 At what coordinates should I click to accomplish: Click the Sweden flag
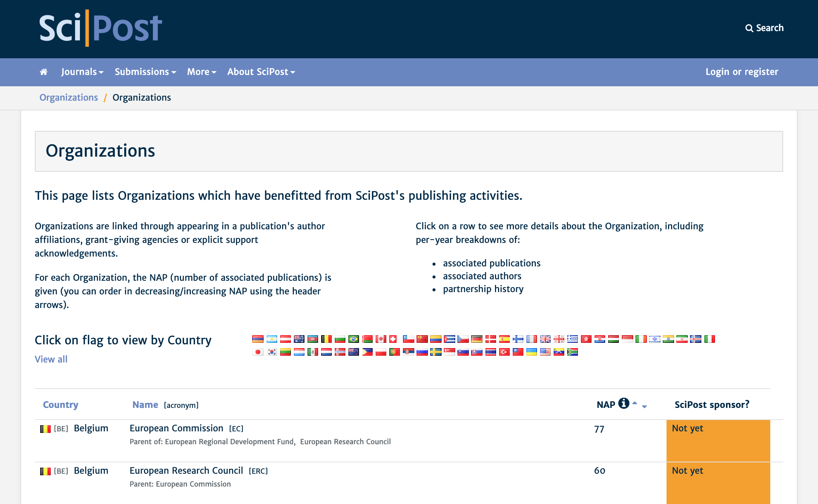click(436, 352)
